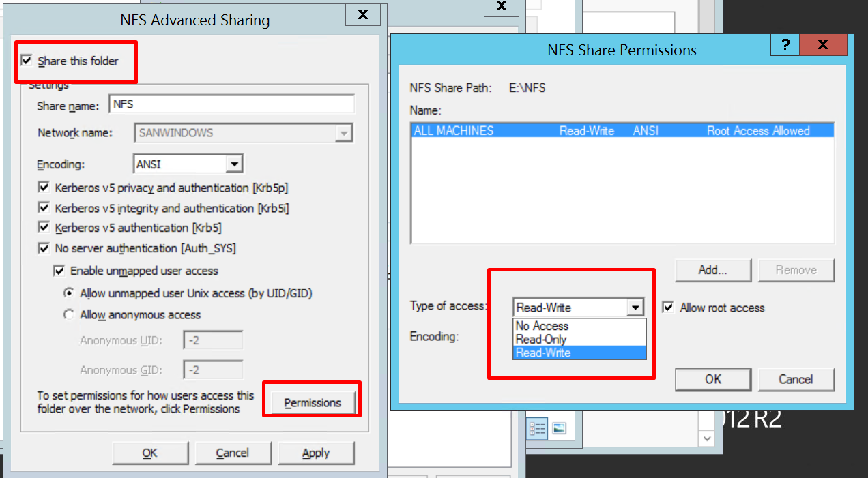Select Allow unmapped user Unix access option
The width and height of the screenshot is (868, 478).
tap(68, 293)
